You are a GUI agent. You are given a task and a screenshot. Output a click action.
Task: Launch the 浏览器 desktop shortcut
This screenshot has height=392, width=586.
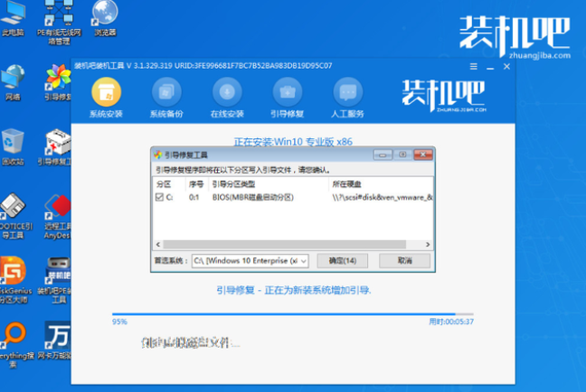pos(105,19)
